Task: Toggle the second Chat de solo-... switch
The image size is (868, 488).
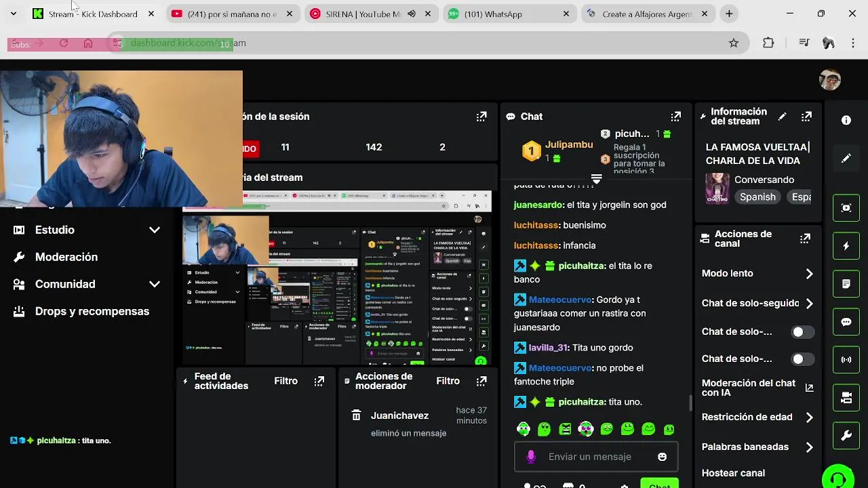Action: tap(803, 359)
